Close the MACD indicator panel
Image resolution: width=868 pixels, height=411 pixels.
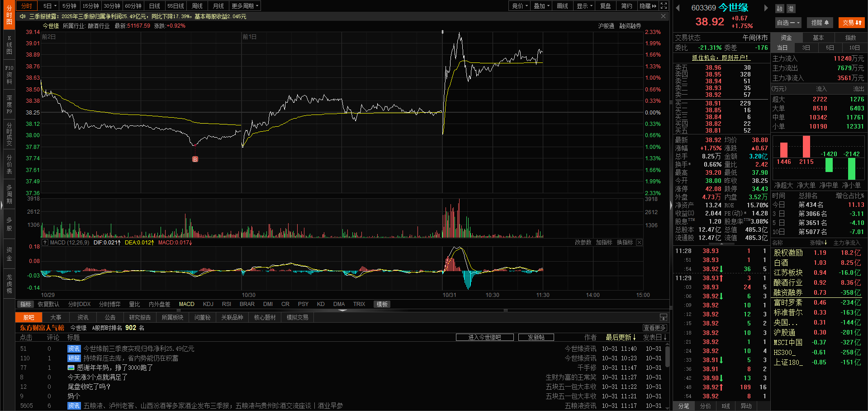pos(639,243)
